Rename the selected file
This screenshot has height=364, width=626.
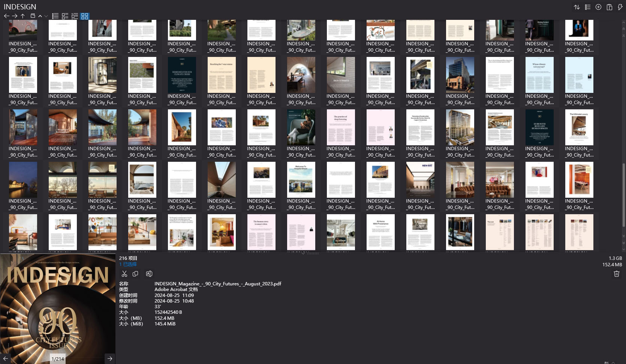click(x=149, y=274)
